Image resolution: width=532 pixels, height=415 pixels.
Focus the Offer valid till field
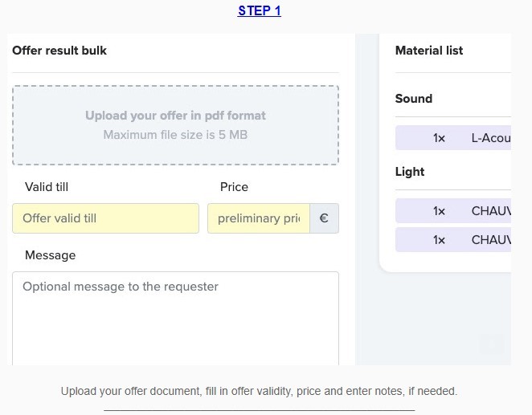coord(105,218)
